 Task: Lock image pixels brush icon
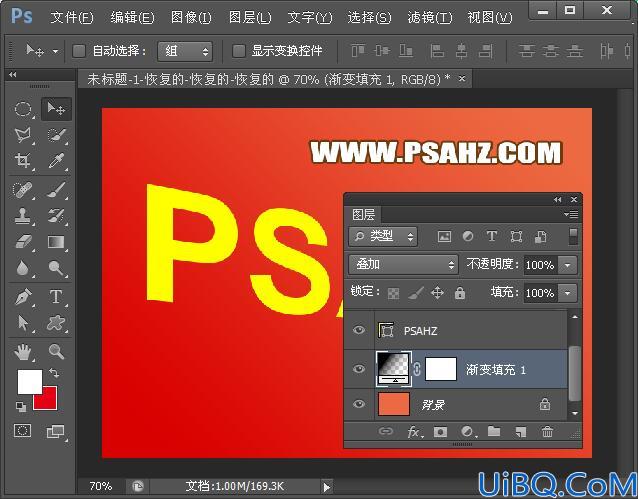click(416, 293)
